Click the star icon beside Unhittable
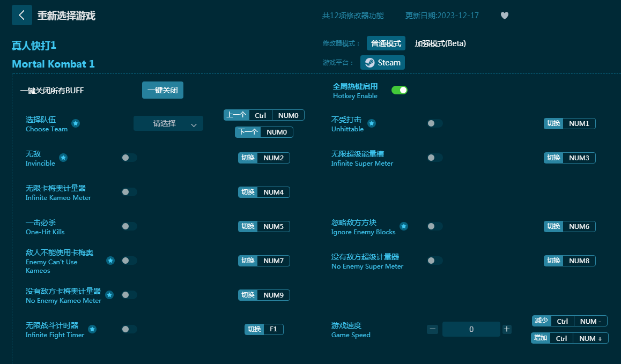This screenshot has width=621, height=364. (x=372, y=124)
